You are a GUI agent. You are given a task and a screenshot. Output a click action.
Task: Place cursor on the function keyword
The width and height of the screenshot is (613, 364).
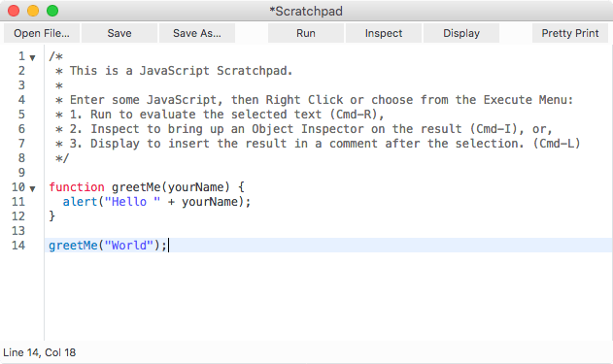coord(77,187)
